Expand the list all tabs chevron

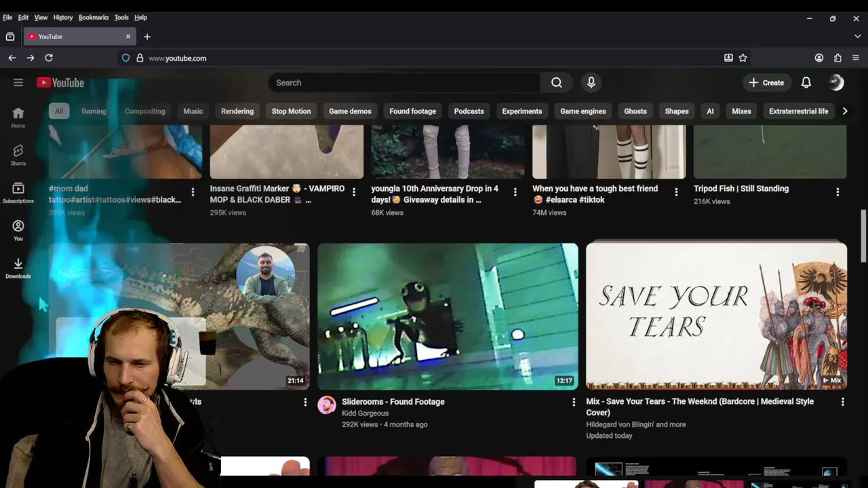857,37
